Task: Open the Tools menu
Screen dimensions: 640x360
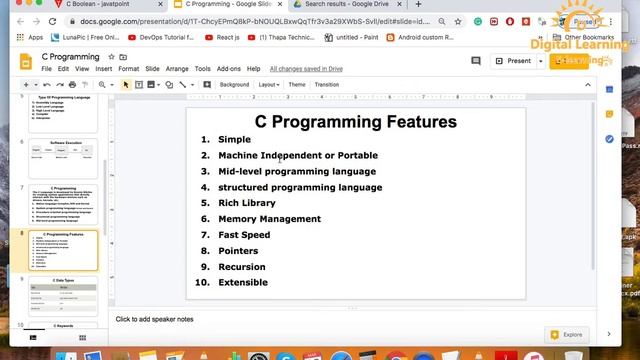Action: pyautogui.click(x=202, y=69)
